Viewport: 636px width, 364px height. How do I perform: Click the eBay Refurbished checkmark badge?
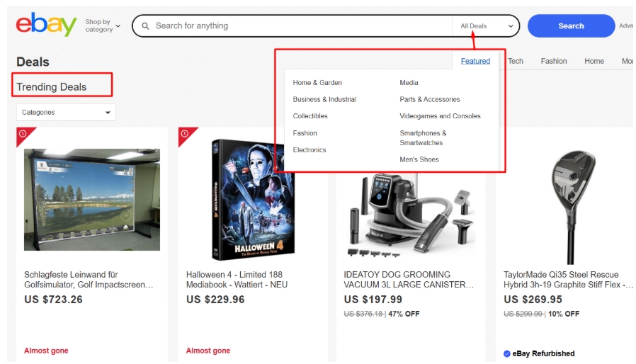coord(506,353)
